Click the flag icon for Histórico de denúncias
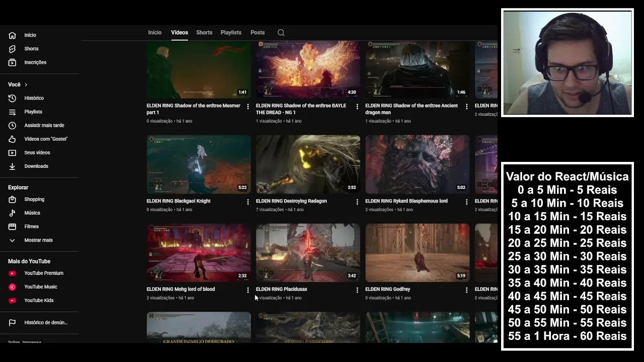Image resolution: width=644 pixels, height=362 pixels. coord(13,322)
